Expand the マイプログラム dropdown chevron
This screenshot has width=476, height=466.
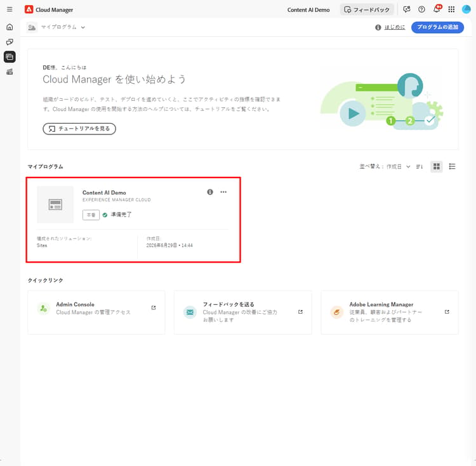[83, 27]
